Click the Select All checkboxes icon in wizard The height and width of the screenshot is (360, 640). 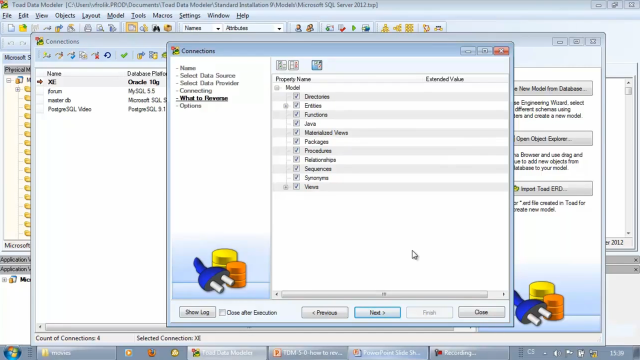click(x=281, y=65)
